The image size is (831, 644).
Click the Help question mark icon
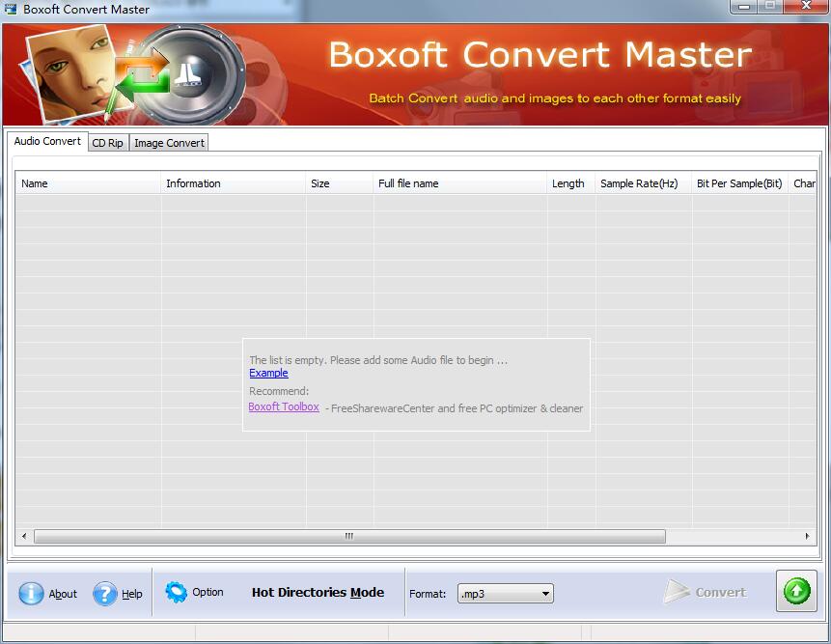[x=105, y=593]
